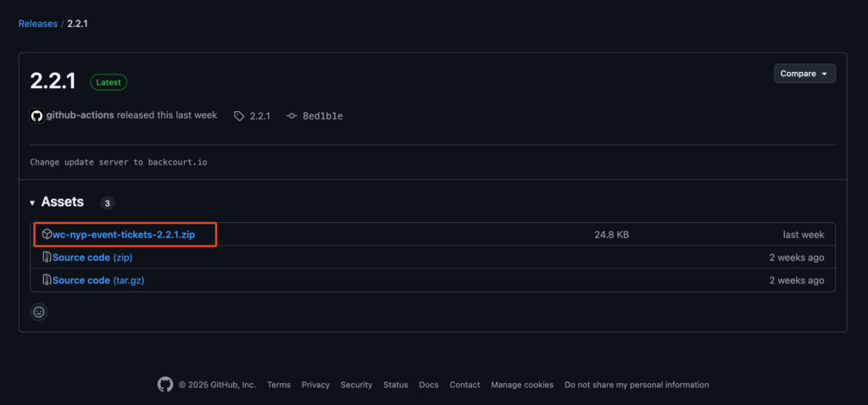Click the tag icon beside 2.2.1
The width and height of the screenshot is (868, 405).
[x=239, y=116]
